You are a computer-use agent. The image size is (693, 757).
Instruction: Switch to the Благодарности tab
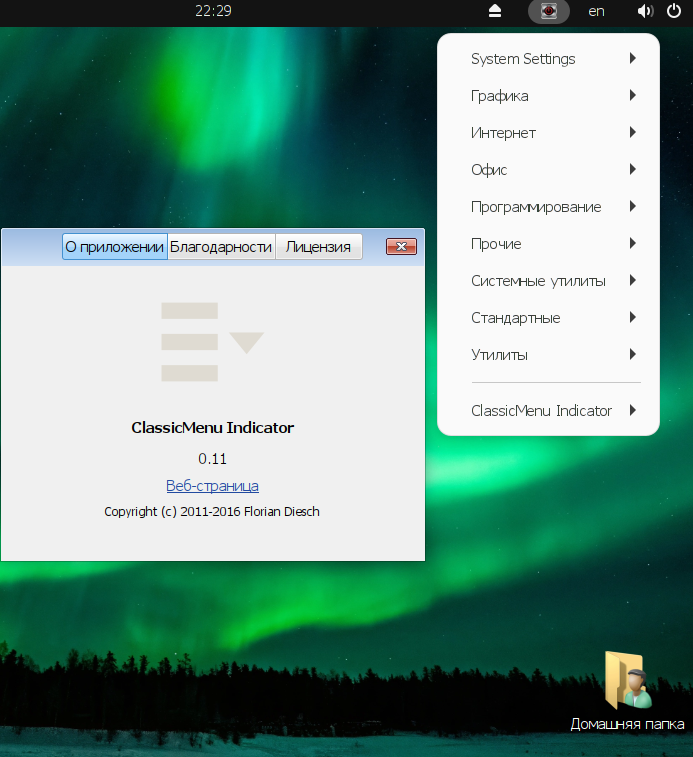coord(221,247)
